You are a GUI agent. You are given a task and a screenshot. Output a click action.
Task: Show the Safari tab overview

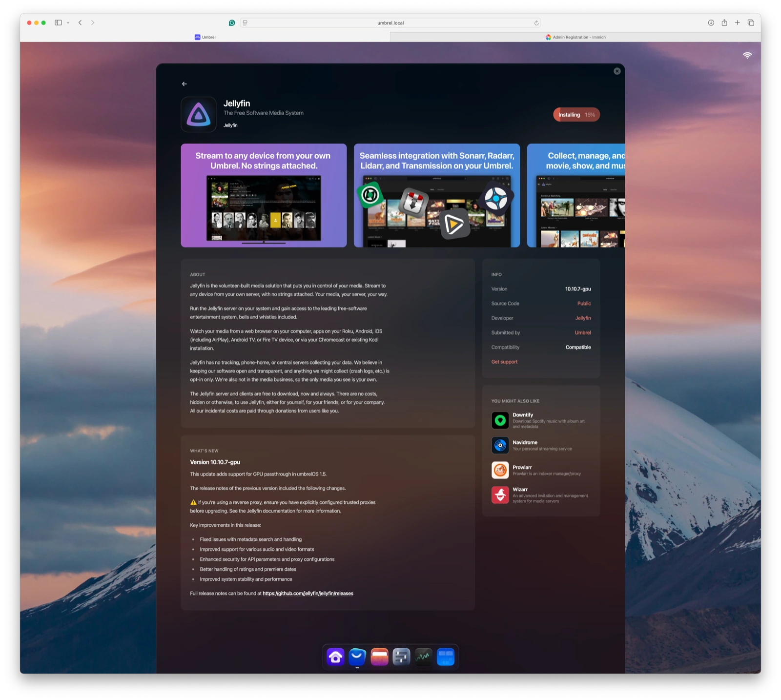(x=751, y=23)
